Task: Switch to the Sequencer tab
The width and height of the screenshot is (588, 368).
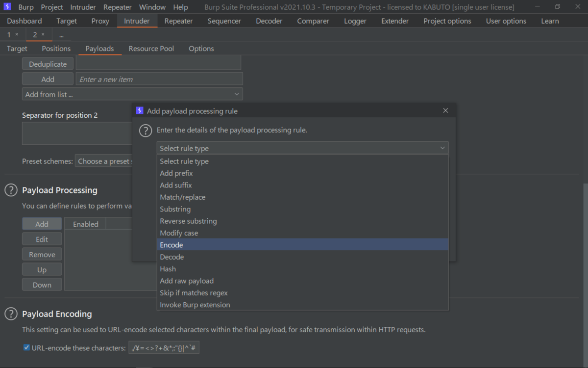Action: pyautogui.click(x=224, y=21)
